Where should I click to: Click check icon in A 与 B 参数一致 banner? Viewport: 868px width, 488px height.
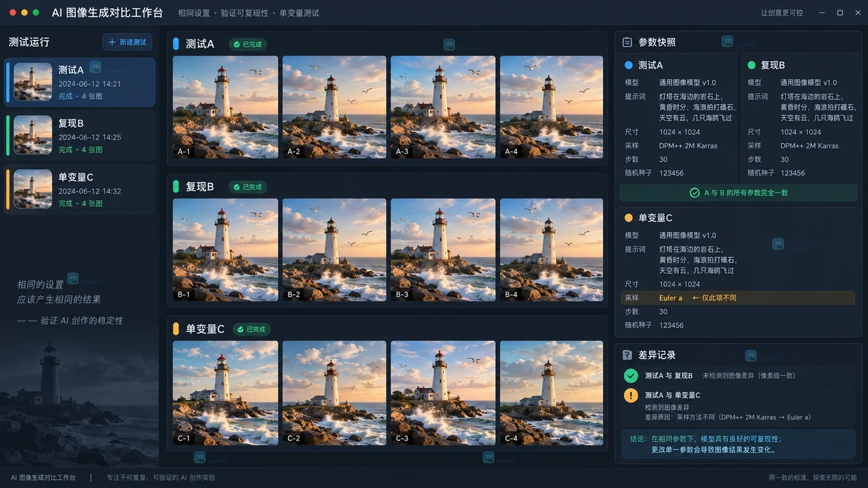694,193
